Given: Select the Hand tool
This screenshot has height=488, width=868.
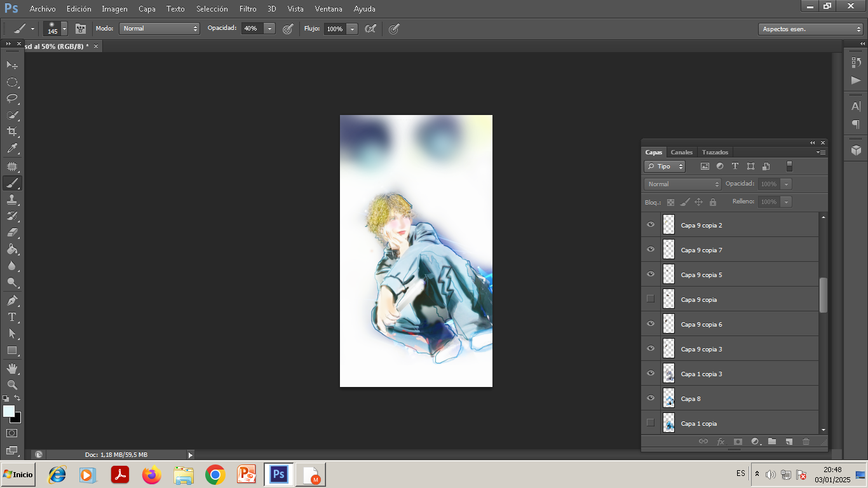Looking at the screenshot, I should [12, 368].
